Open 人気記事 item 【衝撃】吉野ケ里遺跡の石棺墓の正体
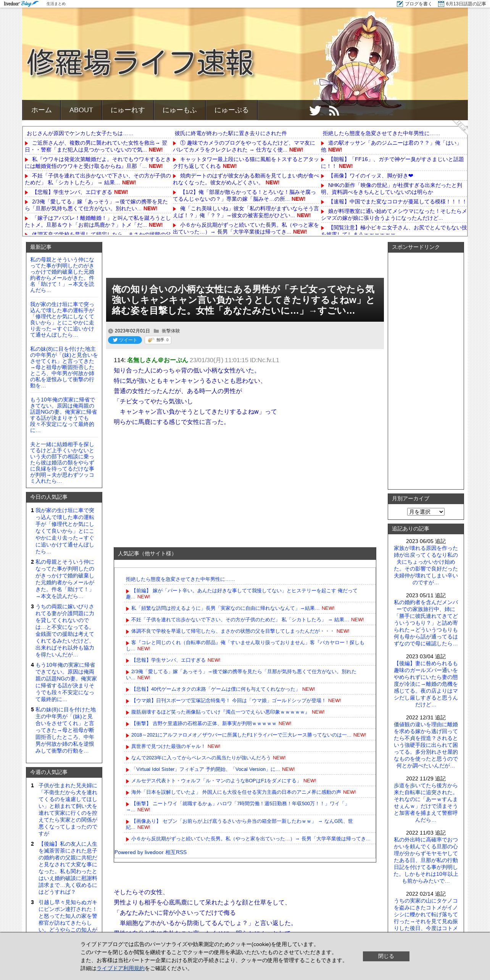This screenshot has height=980, width=490. click(204, 723)
